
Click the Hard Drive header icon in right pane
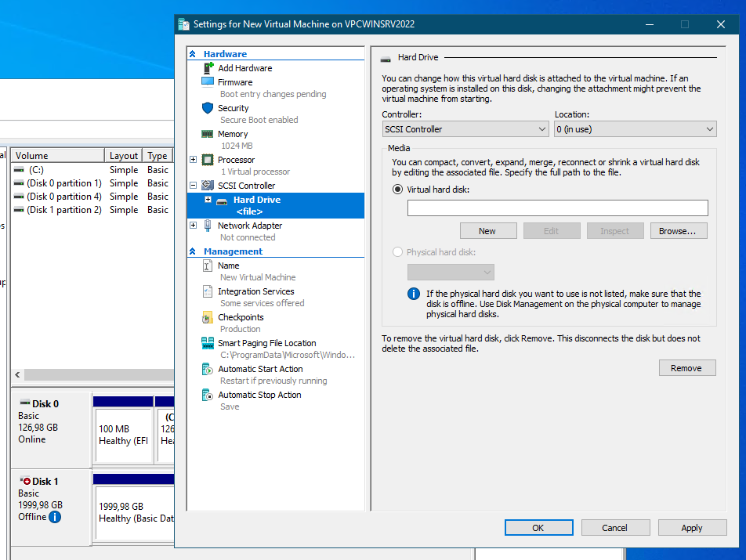386,59
